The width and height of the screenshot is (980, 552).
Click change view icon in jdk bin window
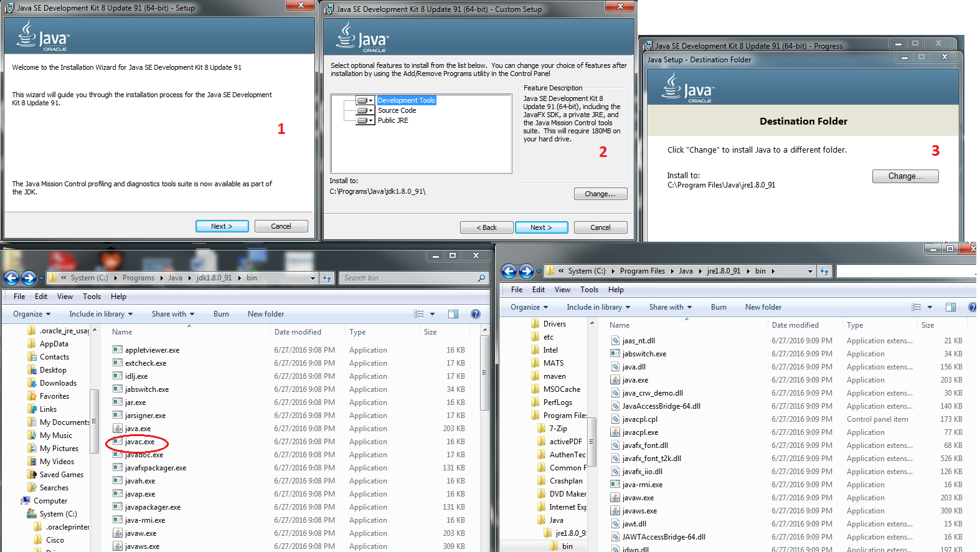click(x=419, y=314)
